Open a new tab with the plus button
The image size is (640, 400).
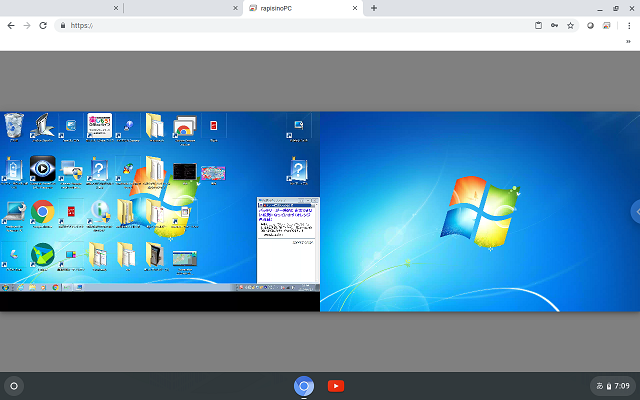(x=374, y=8)
